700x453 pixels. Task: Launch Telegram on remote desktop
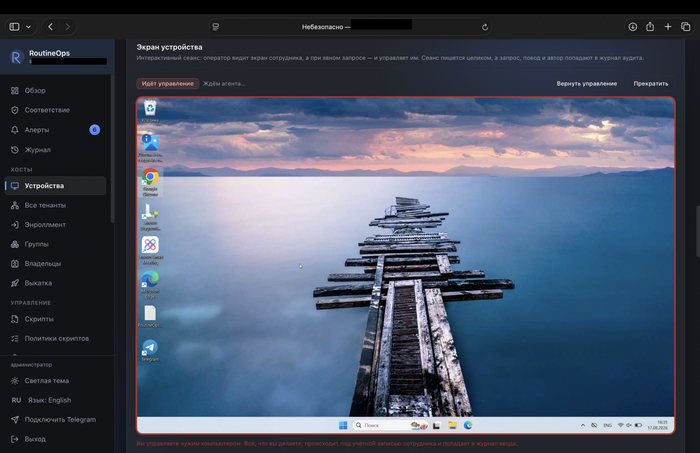point(150,350)
